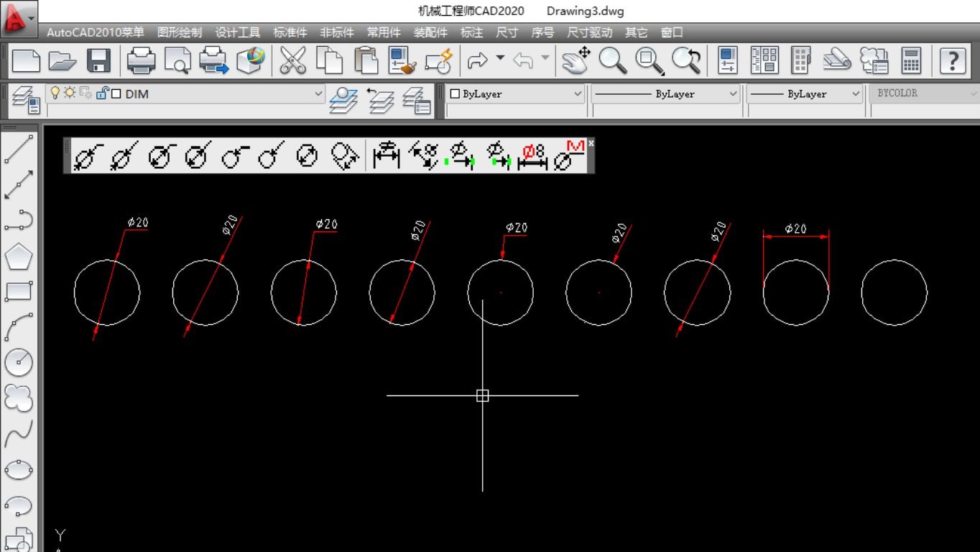Open DesignCenter icon
980x552 pixels.
coord(764,60)
